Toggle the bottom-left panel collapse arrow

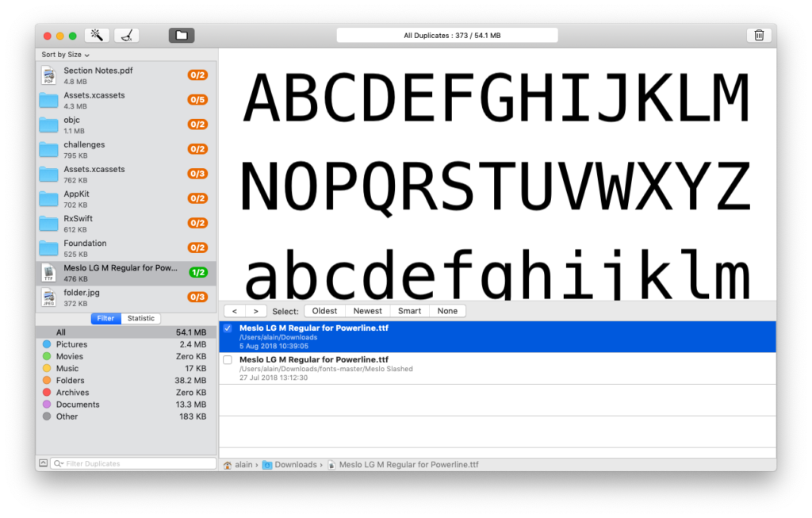[x=43, y=463]
